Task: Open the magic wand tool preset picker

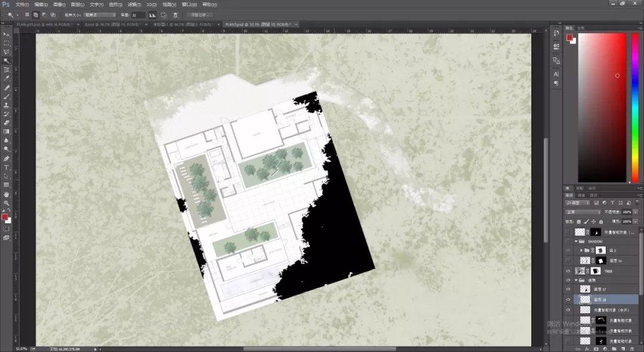Action: point(12,15)
